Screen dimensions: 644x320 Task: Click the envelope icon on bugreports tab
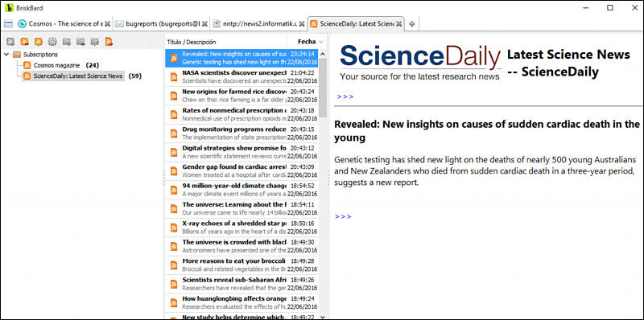(119, 24)
